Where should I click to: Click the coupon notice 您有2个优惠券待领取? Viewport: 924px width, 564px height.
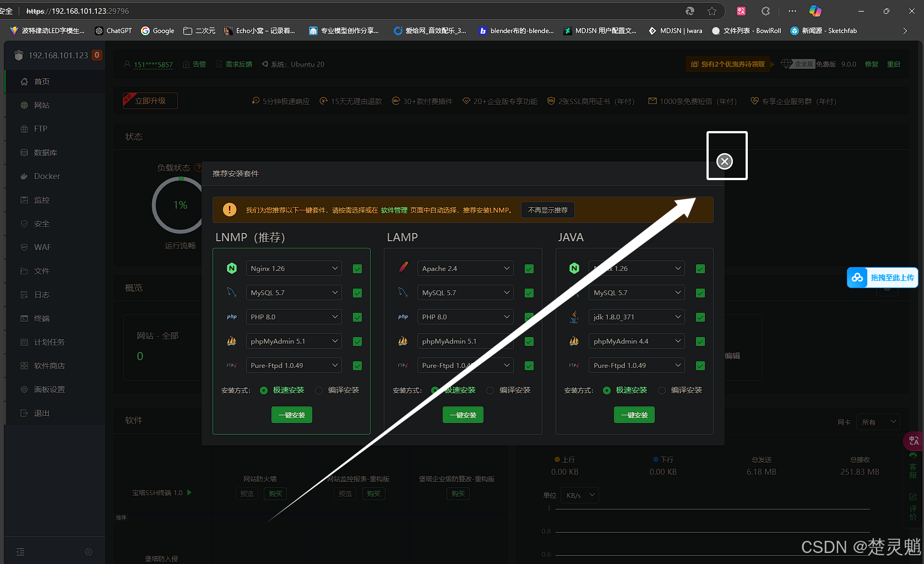[728, 64]
